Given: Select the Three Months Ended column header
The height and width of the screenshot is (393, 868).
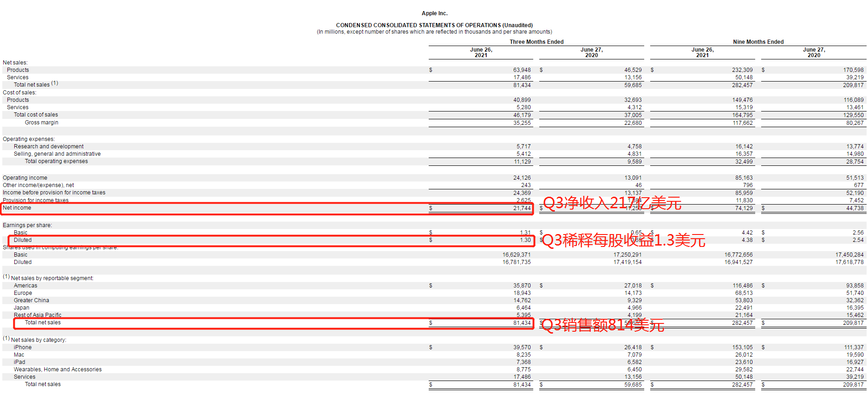Looking at the screenshot, I should click(x=536, y=42).
